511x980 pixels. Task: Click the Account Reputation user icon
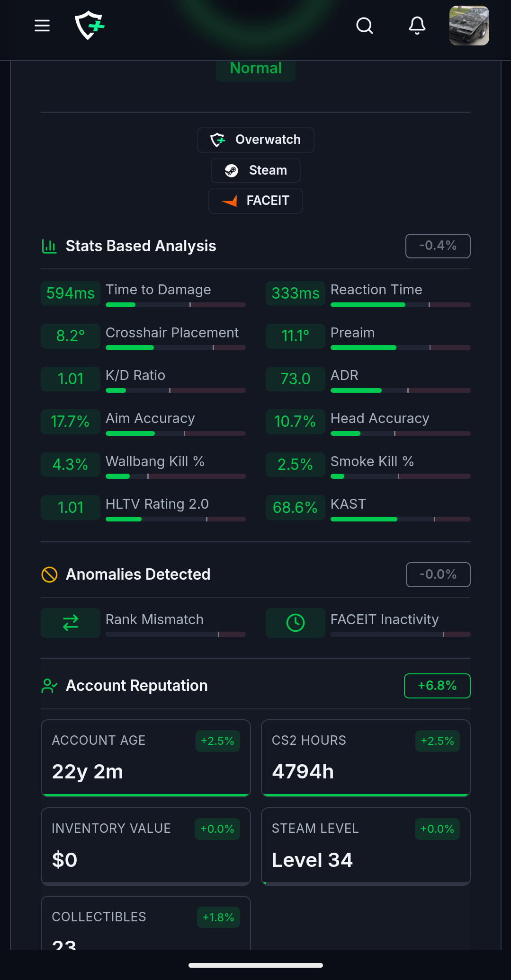[49, 686]
